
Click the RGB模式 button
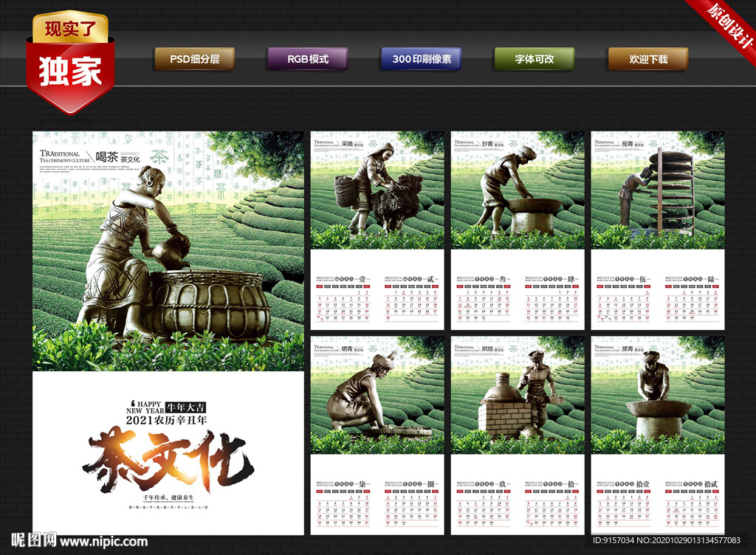(x=308, y=59)
